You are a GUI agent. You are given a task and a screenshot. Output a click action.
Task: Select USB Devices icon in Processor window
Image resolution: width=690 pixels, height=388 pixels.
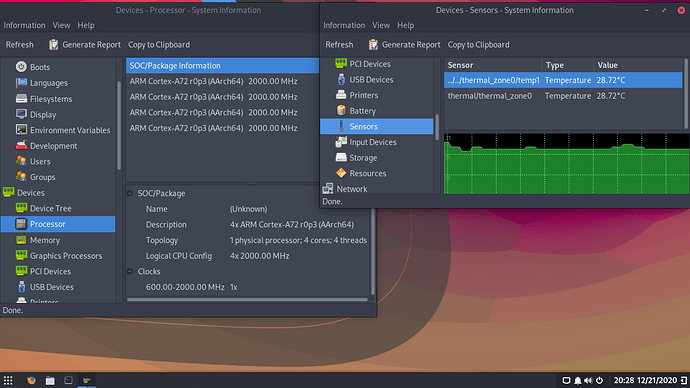point(21,287)
